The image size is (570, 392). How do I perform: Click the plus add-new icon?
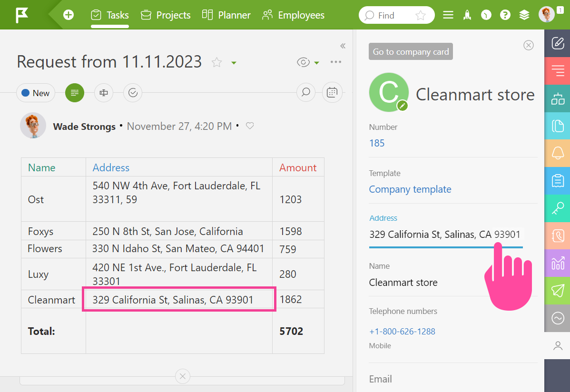click(x=69, y=15)
